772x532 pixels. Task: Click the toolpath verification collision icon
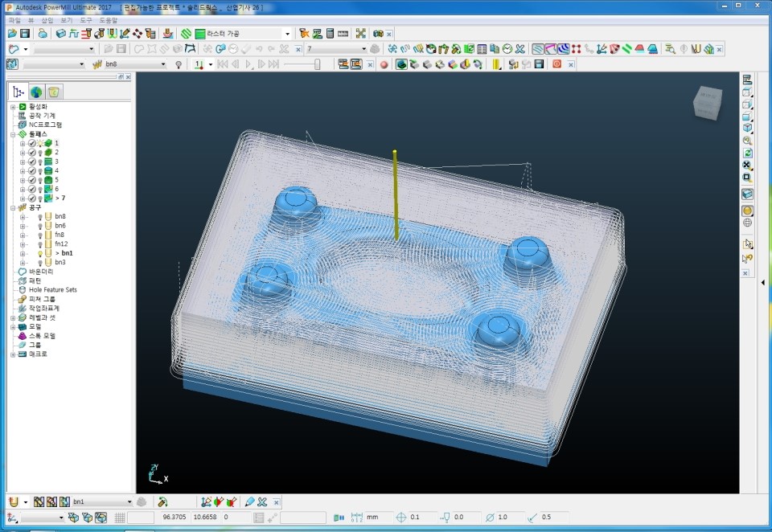click(x=304, y=34)
